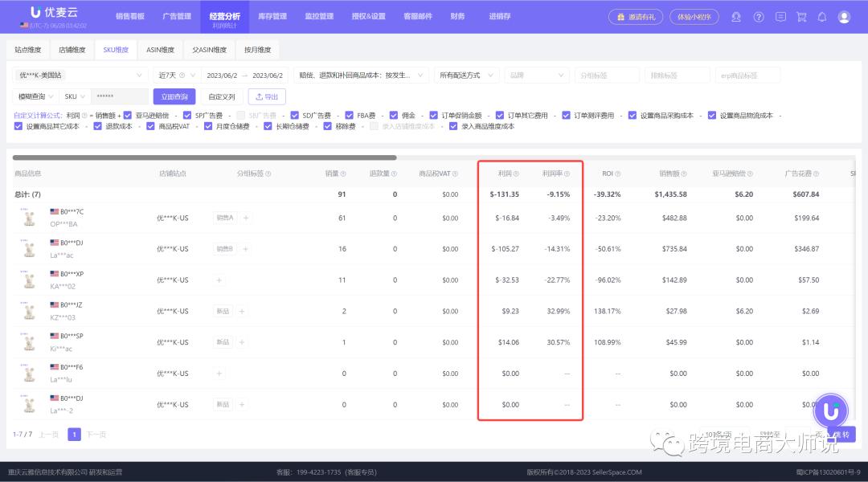Viewport: 868px width, 482px height.
Task: Open the SKU search type dropdown
Action: [75, 96]
